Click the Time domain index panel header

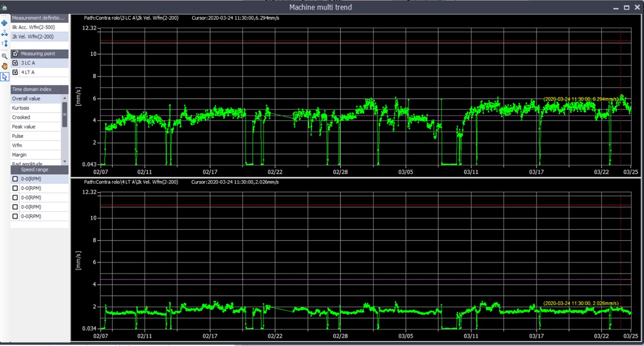pos(40,89)
